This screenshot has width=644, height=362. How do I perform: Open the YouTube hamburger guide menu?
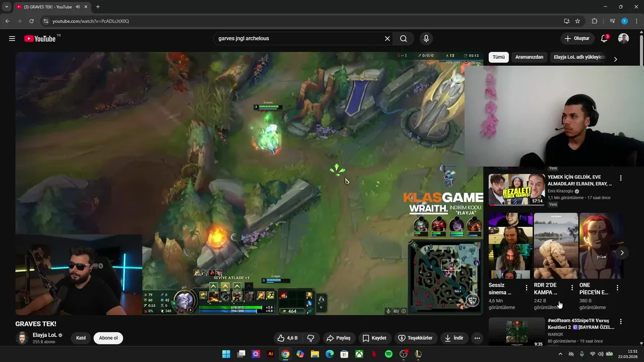click(12, 39)
